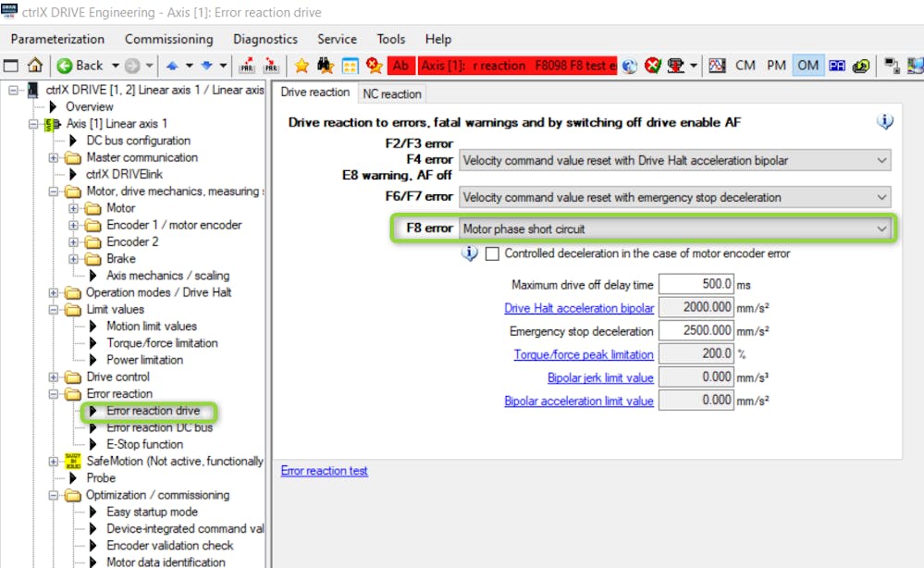Click the blue down arrow icon
Image resolution: width=924 pixels, height=568 pixels.
coord(206,66)
